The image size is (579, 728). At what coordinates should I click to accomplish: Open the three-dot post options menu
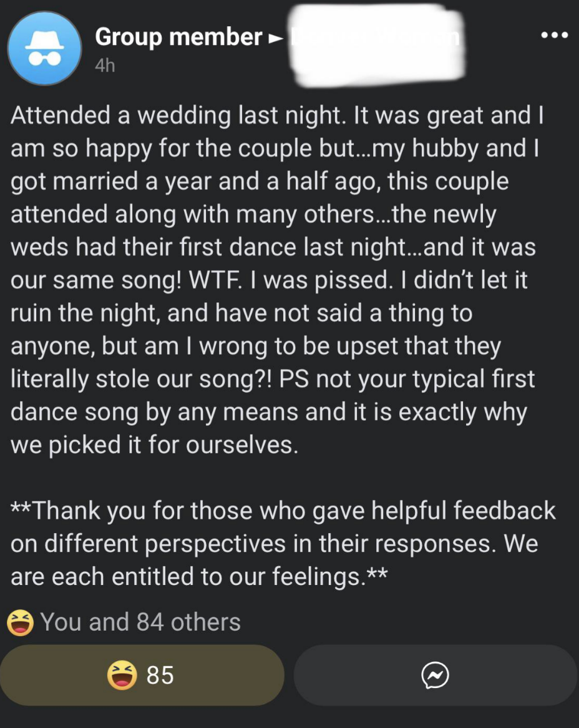click(x=555, y=36)
